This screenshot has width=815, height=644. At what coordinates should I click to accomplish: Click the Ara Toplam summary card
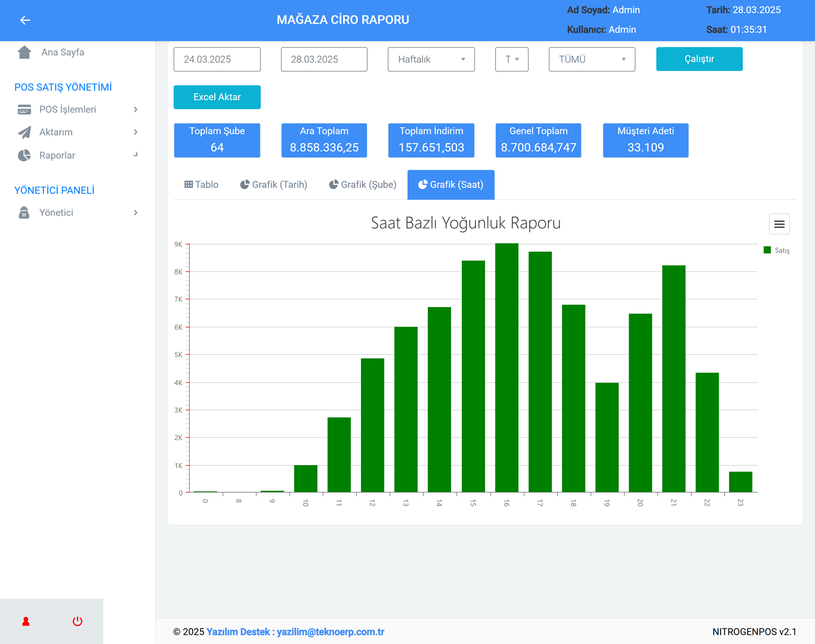click(x=324, y=140)
